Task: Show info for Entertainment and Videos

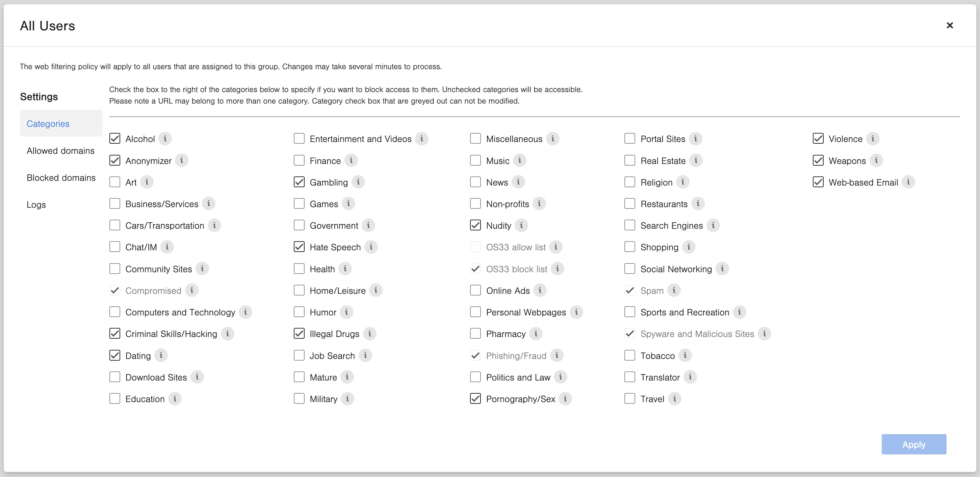Action: pos(421,139)
